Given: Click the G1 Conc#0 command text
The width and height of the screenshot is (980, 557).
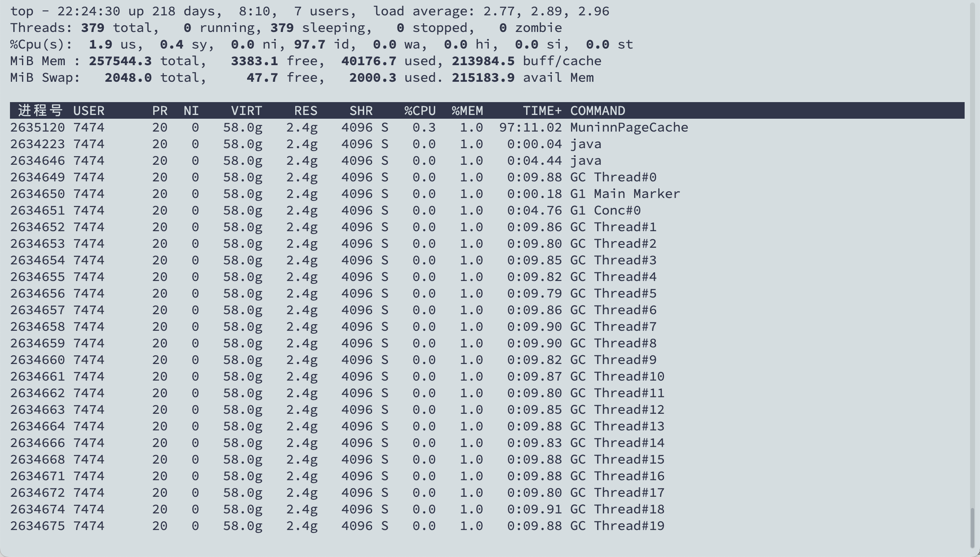Looking at the screenshot, I should tap(605, 210).
